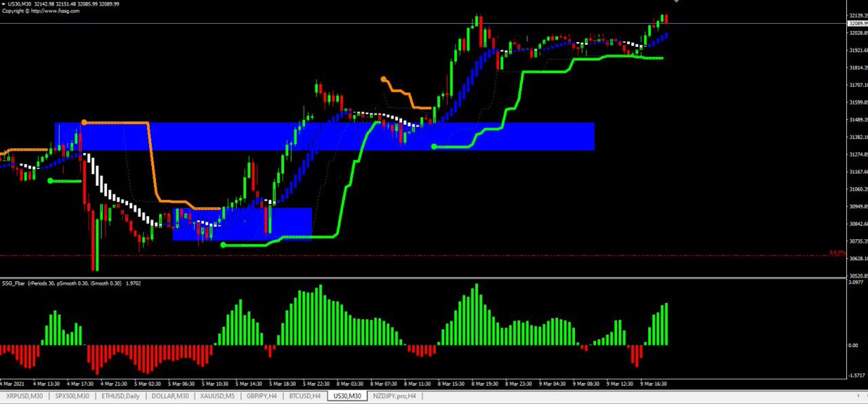
Task: Click the 8 Mar 15:30 time label
Action: point(450,384)
